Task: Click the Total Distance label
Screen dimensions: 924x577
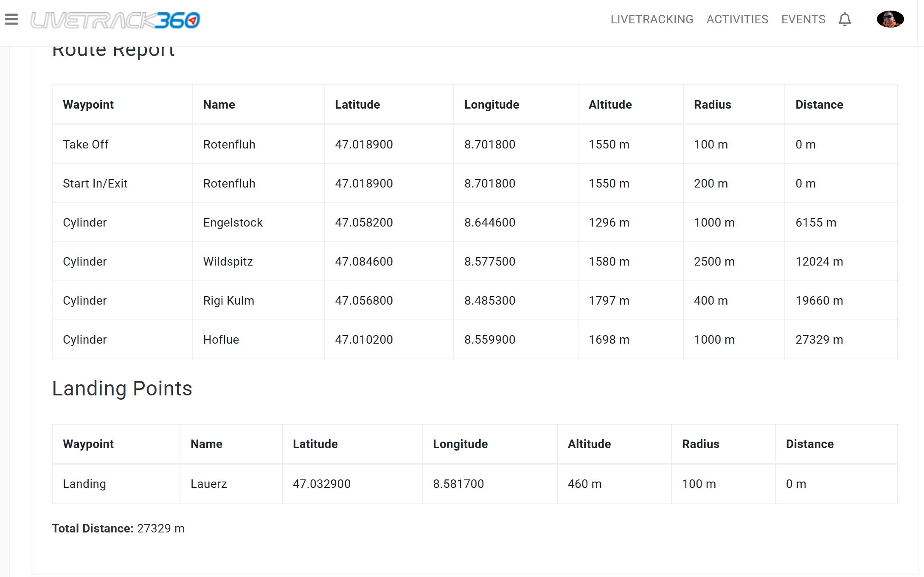Action: click(93, 529)
